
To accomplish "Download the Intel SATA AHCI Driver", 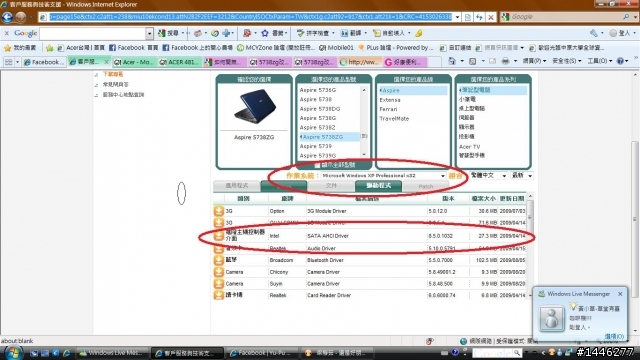I will click(x=218, y=236).
